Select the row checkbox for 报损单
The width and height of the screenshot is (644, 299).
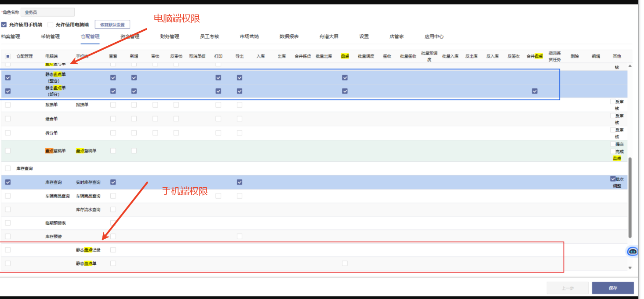click(8, 105)
